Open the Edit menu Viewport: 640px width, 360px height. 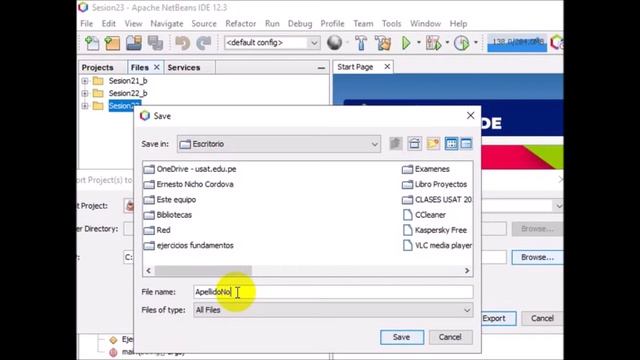click(109, 24)
